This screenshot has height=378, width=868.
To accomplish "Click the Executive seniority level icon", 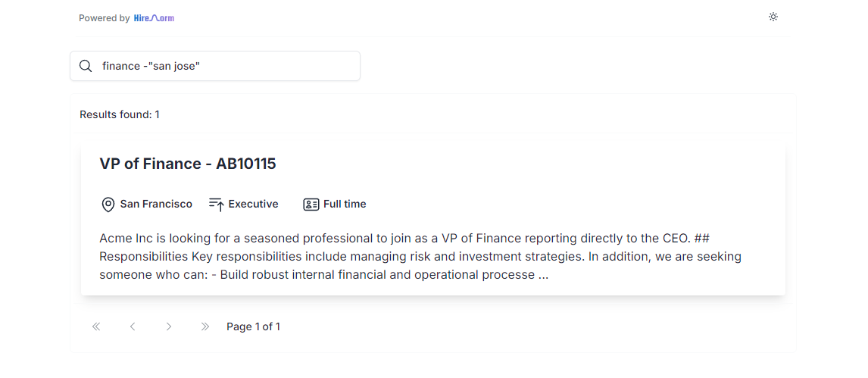I will click(217, 205).
